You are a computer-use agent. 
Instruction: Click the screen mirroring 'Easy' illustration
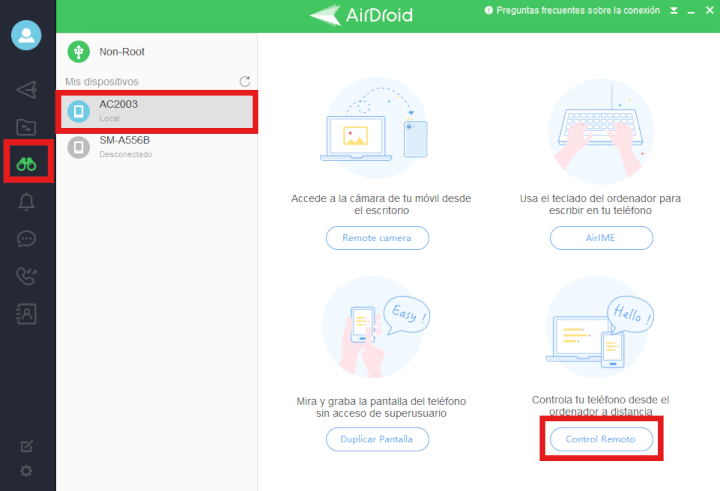(377, 327)
